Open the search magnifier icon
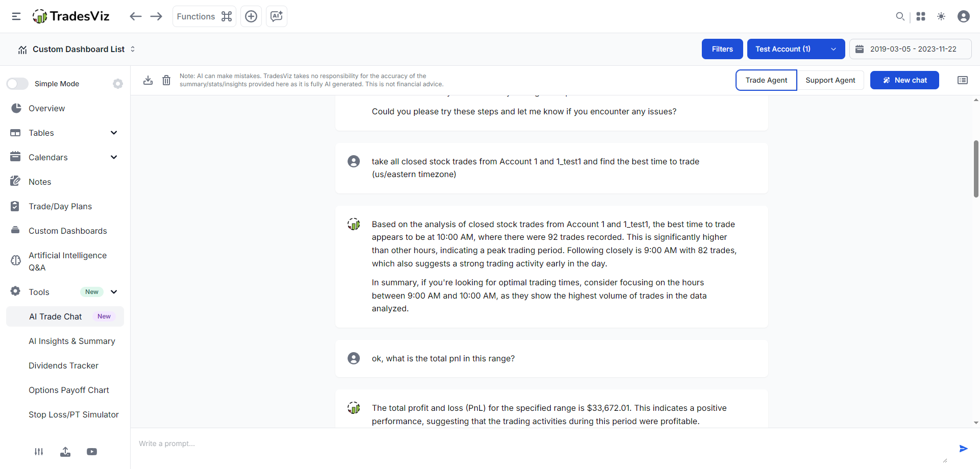This screenshot has width=980, height=469. 900,16
